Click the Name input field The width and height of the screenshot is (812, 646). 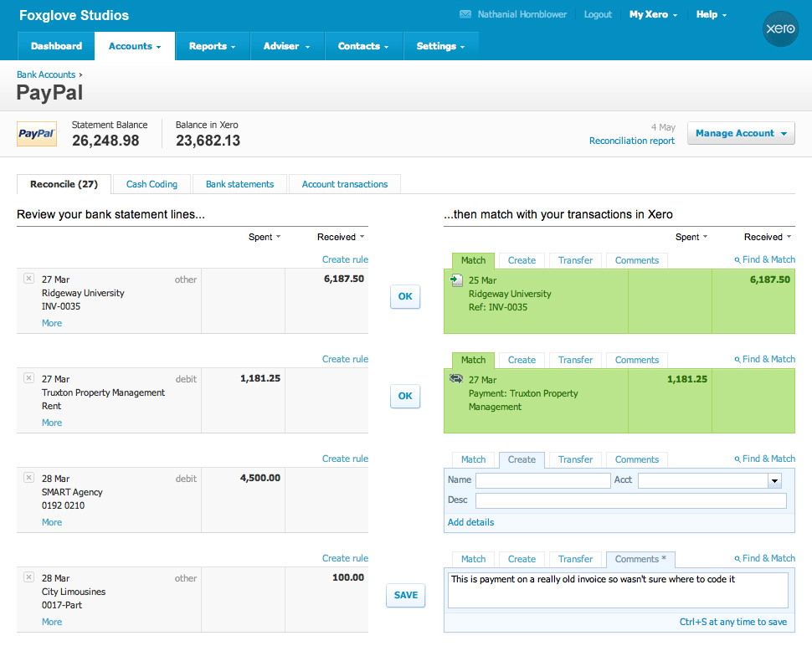point(542,480)
